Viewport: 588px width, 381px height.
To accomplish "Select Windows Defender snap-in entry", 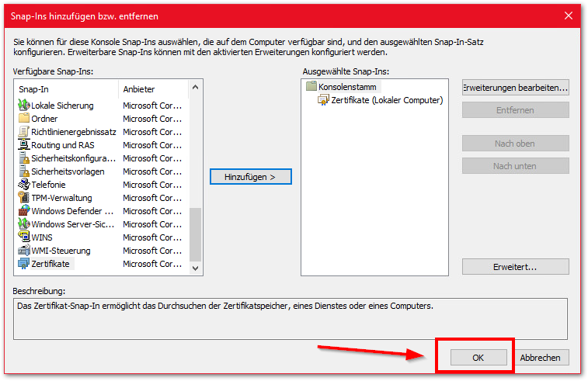I will tap(74, 211).
